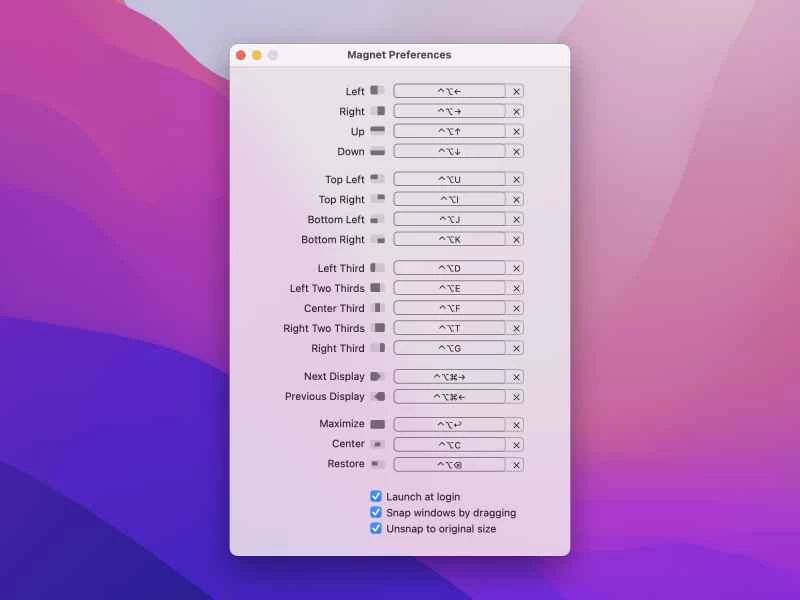Toggle Snap windows by dragging
Screen dimensions: 800x600
click(376, 512)
